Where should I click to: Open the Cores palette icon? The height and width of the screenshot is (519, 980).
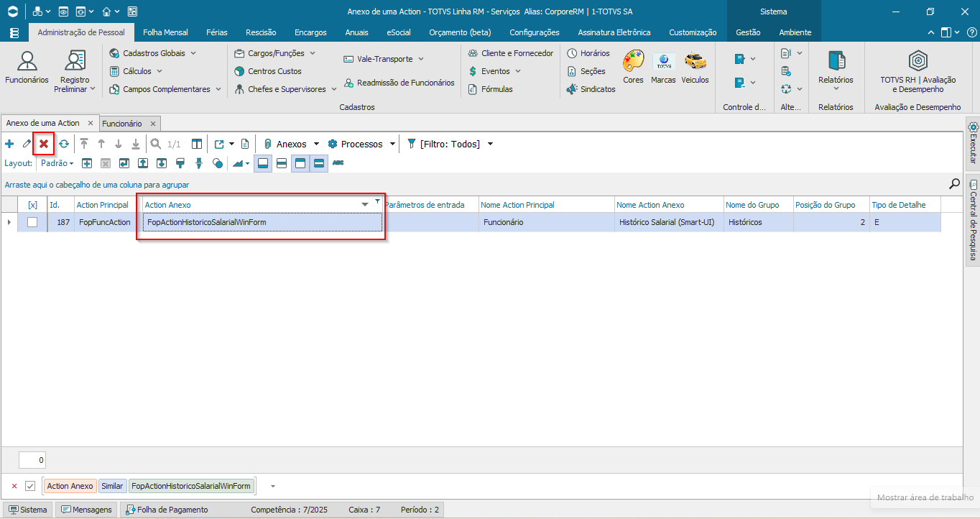[x=633, y=67]
